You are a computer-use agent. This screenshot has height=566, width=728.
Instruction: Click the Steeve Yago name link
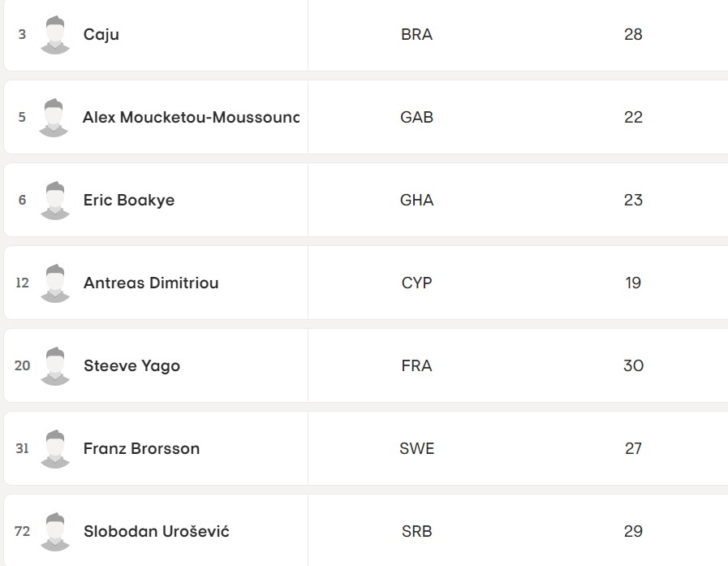point(131,366)
